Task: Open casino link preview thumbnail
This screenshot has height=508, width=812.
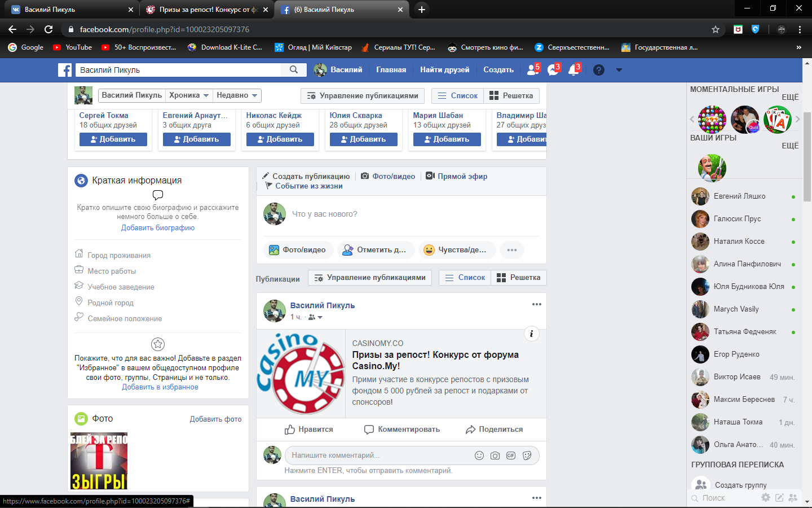Action: point(301,374)
